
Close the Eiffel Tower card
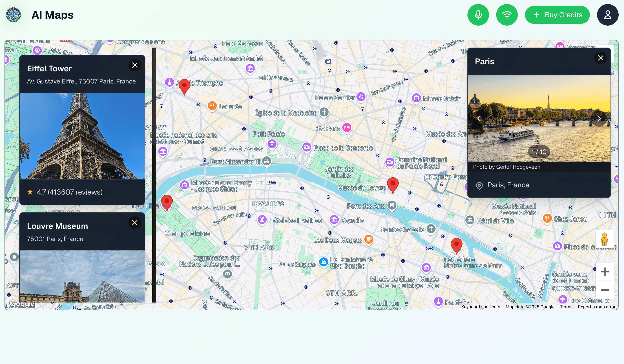(135, 65)
